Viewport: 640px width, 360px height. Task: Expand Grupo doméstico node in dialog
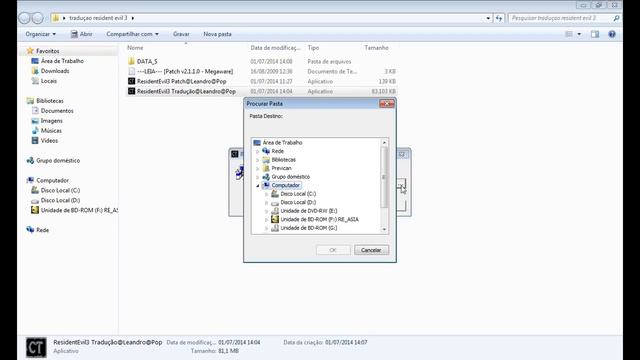coord(258,177)
